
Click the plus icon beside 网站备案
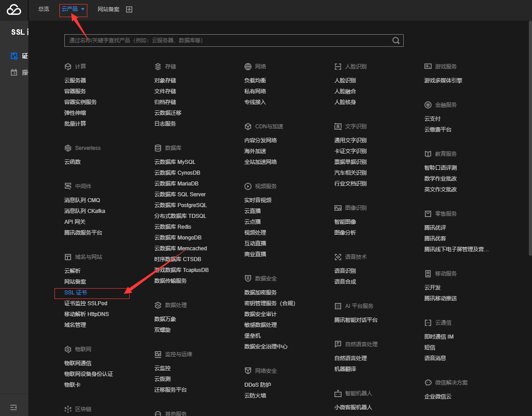tap(129, 9)
